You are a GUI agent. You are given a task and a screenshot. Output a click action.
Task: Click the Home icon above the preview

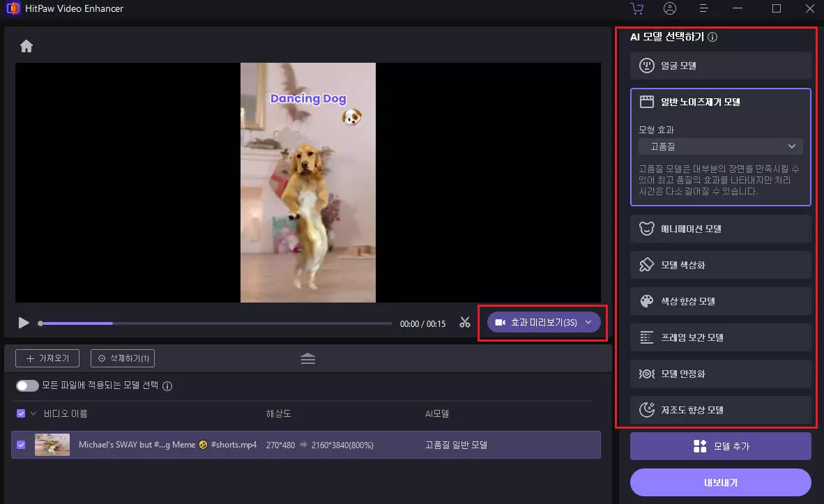click(26, 47)
